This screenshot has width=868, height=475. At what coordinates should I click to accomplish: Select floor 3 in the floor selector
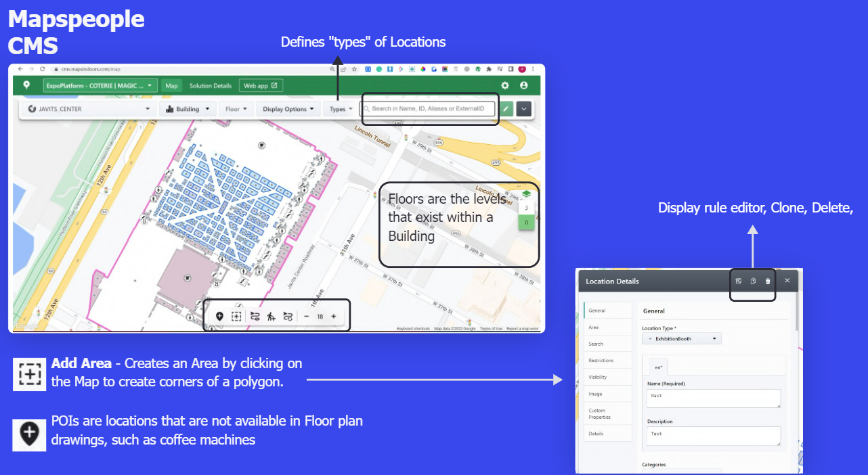pos(527,208)
